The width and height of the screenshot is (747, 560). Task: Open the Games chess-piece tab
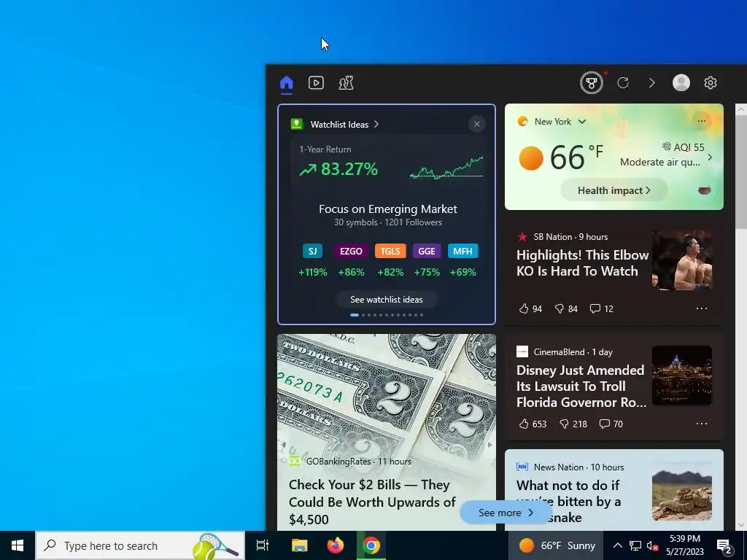point(346,83)
